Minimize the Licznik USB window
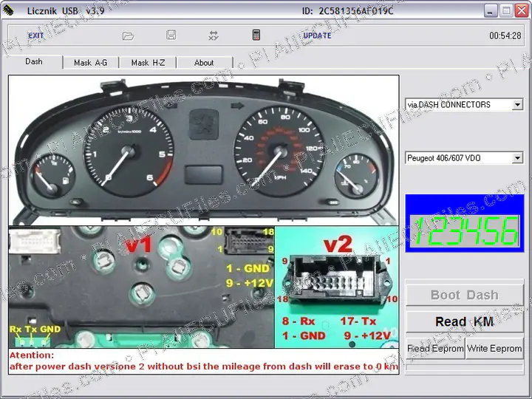532x399 pixels. coord(490,11)
